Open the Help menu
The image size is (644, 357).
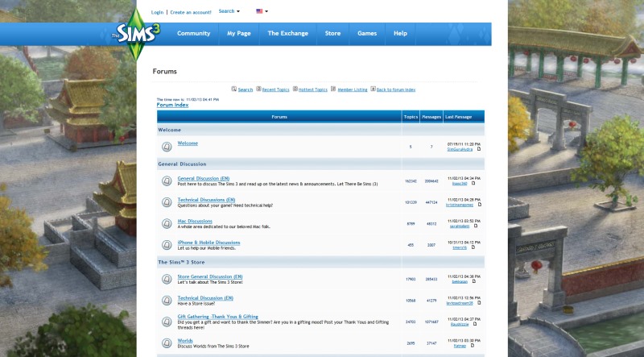(400, 34)
